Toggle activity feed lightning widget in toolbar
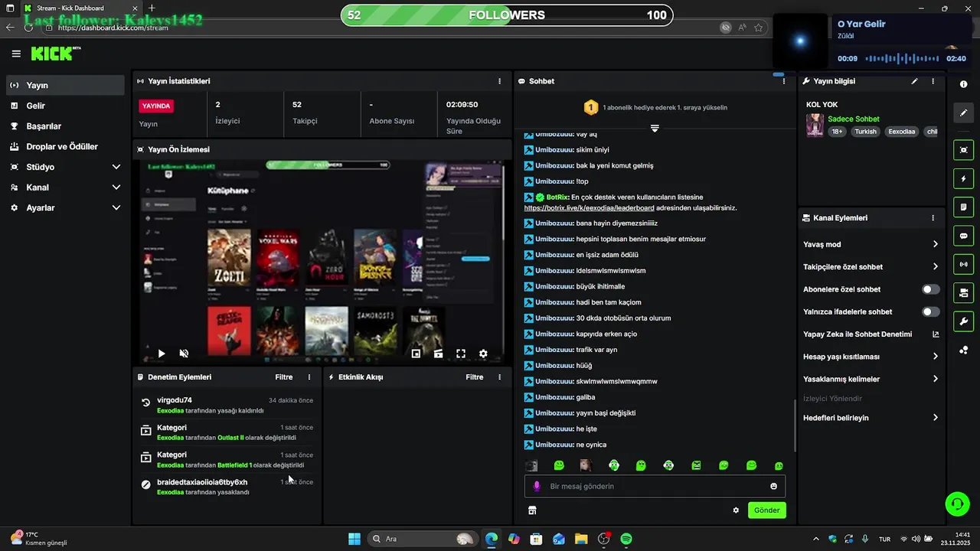Screen dimensions: 980x551 click(x=963, y=179)
